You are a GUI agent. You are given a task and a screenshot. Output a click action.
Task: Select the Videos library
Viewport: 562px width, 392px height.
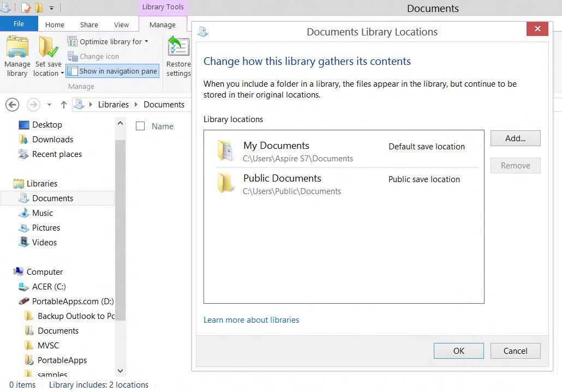click(44, 243)
